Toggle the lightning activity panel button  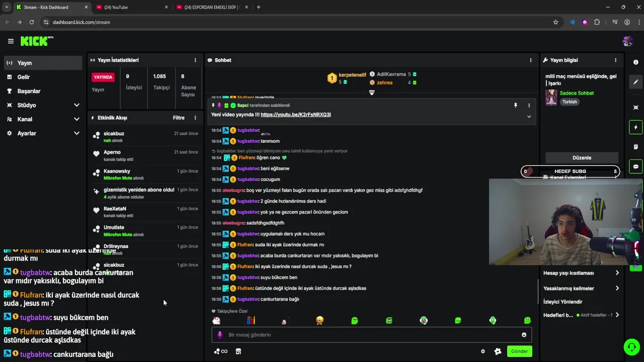pos(635,127)
